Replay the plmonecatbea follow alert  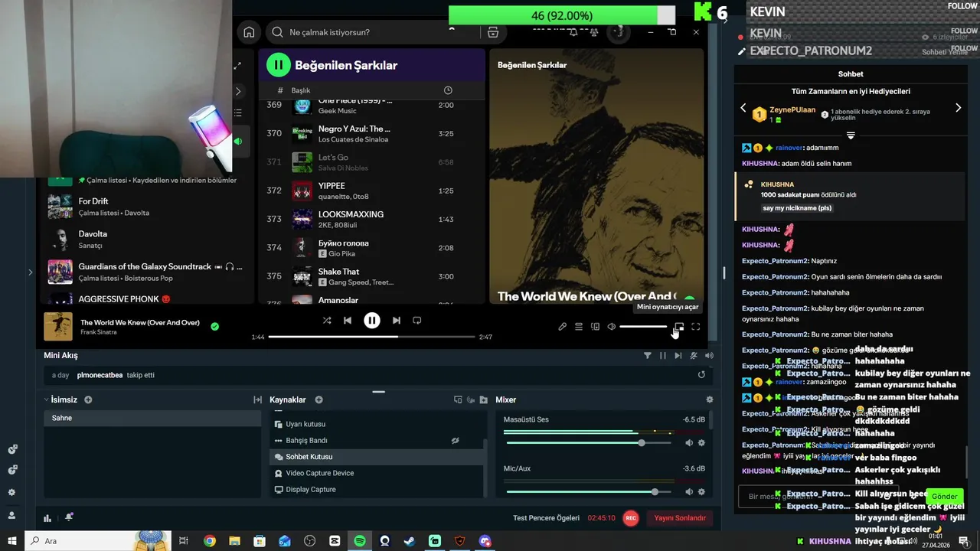[x=701, y=375]
